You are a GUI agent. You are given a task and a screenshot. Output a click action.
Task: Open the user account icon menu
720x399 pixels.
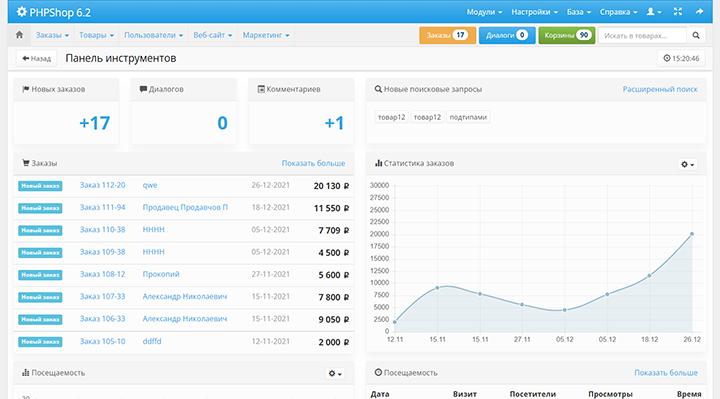tap(654, 12)
